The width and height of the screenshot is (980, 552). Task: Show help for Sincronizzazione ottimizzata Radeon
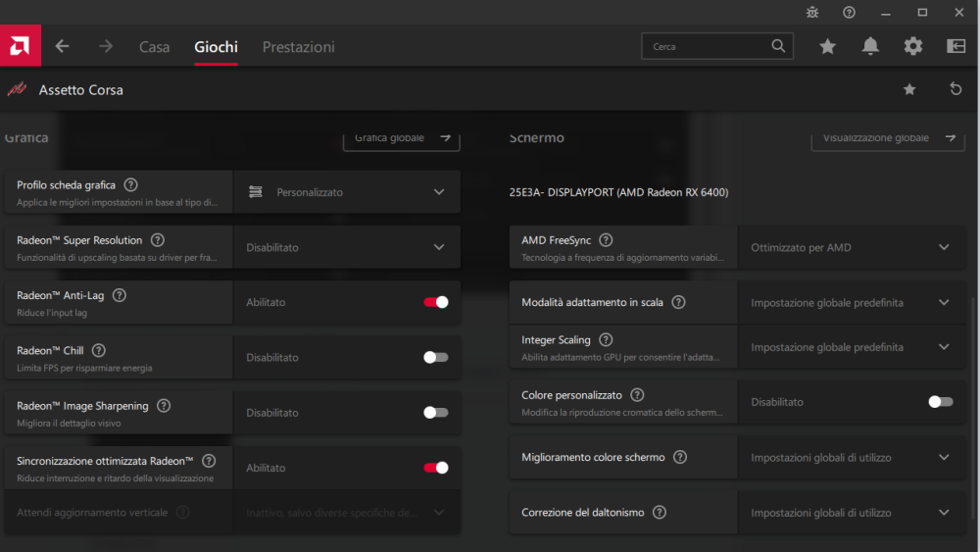[209, 461]
